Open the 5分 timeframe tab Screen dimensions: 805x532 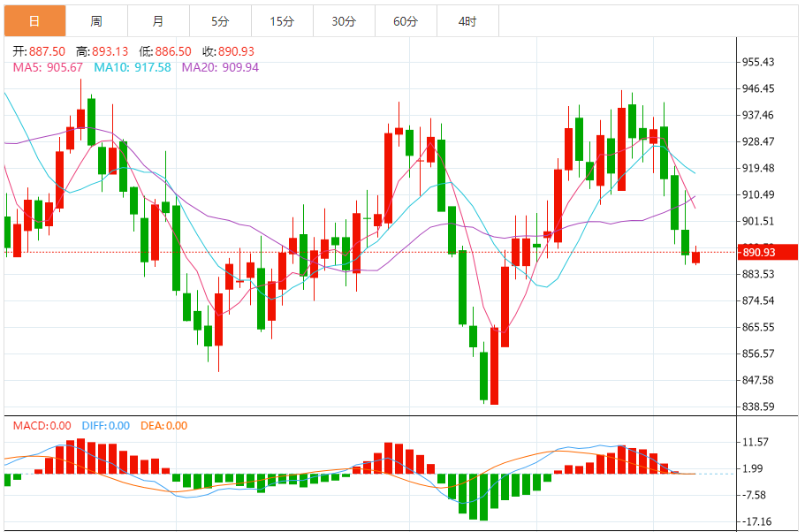(x=220, y=21)
